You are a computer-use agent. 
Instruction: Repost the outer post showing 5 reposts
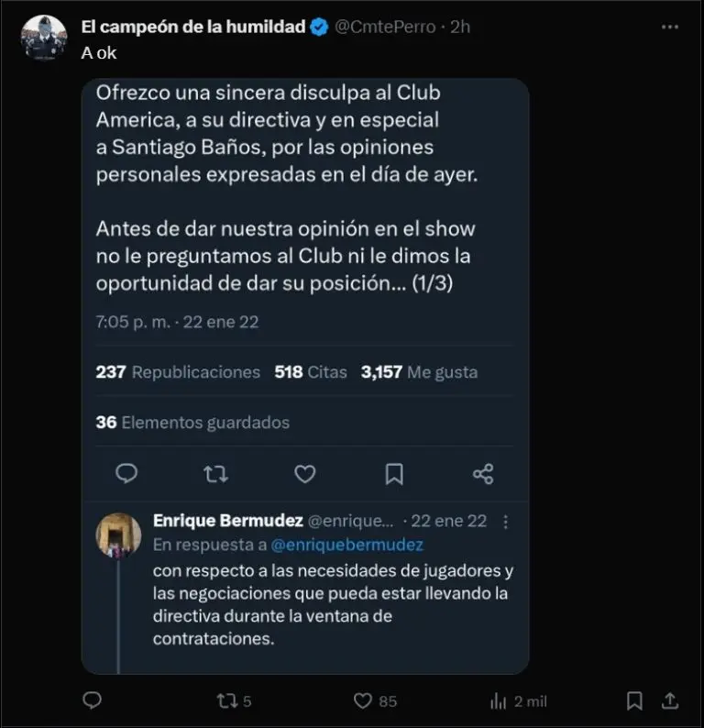pos(225,700)
